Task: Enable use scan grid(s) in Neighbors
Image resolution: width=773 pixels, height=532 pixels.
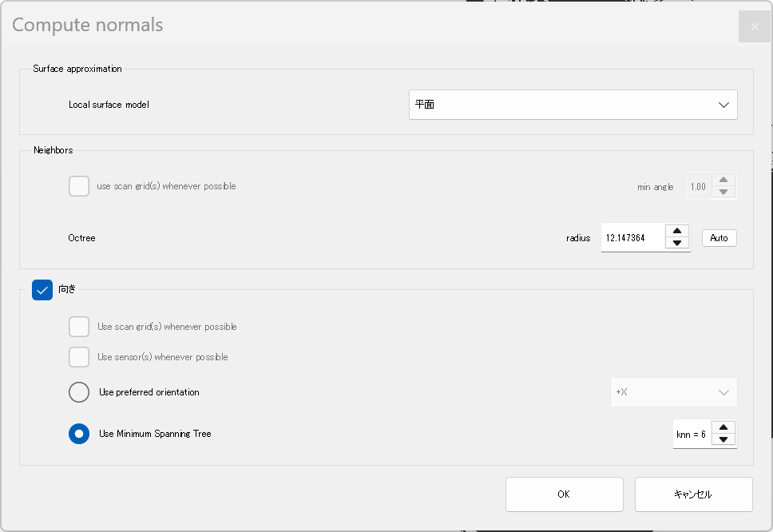Action: point(79,186)
